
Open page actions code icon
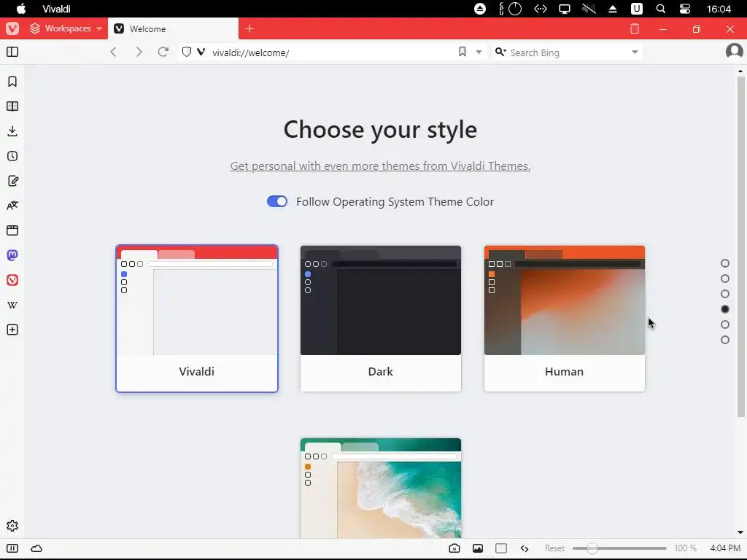click(525, 548)
